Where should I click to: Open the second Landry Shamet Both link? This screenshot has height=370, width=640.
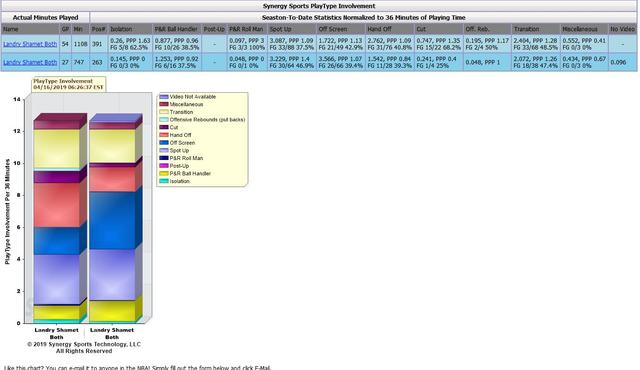30,62
